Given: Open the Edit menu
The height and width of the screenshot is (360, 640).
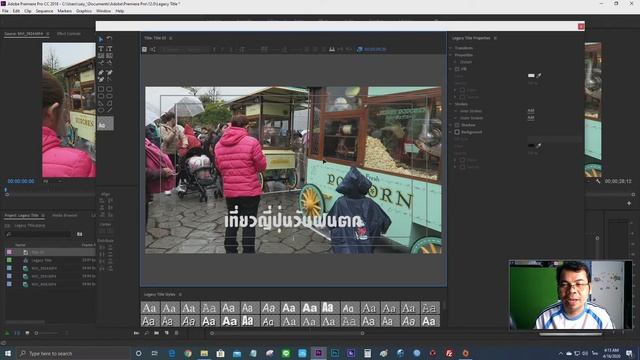Looking at the screenshot, I should (16, 11).
